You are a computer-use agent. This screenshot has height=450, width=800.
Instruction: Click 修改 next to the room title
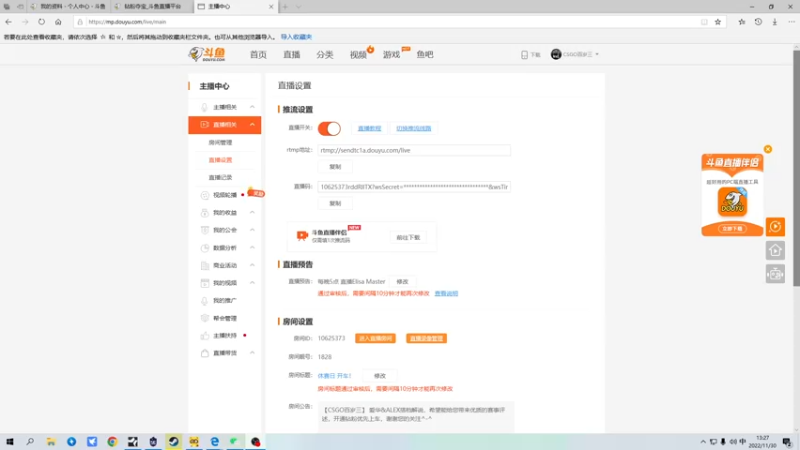tap(380, 376)
